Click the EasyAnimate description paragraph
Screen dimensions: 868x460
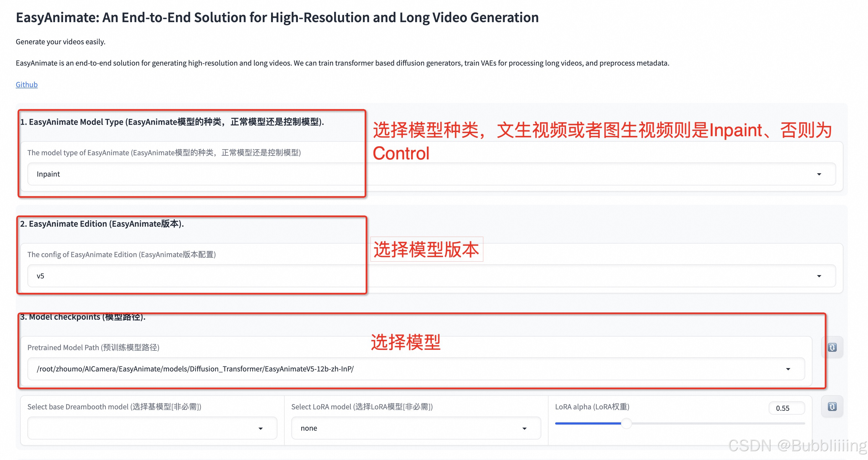342,63
